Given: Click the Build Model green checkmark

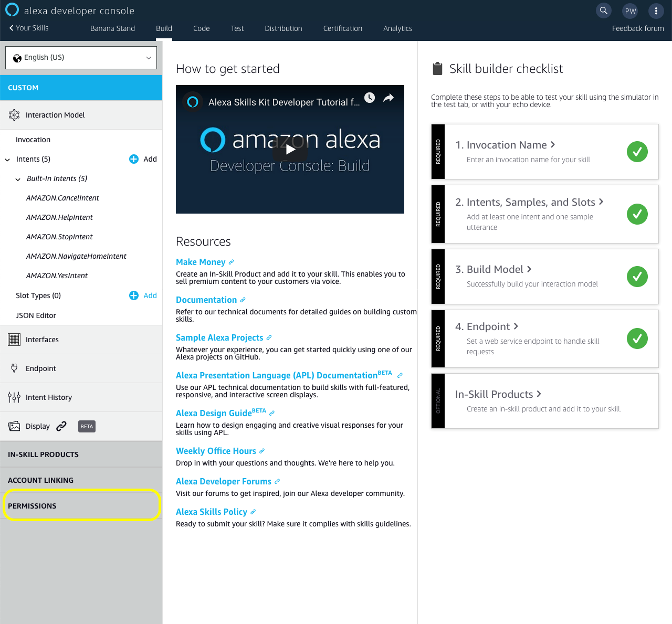Looking at the screenshot, I should tap(637, 277).
